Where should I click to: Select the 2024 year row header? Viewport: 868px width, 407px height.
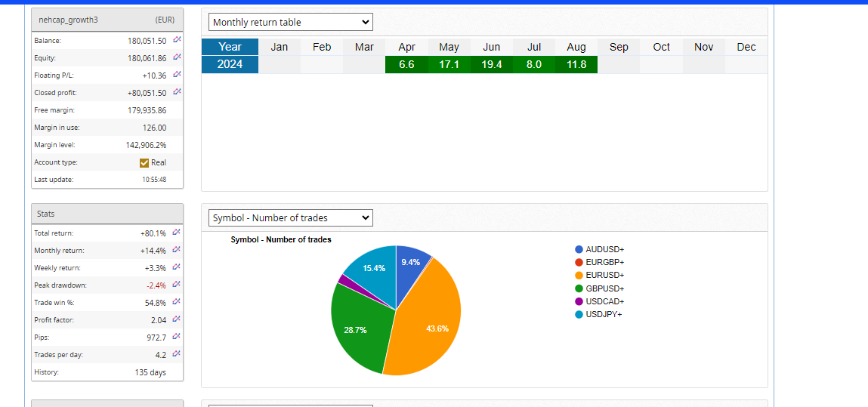pyautogui.click(x=230, y=64)
